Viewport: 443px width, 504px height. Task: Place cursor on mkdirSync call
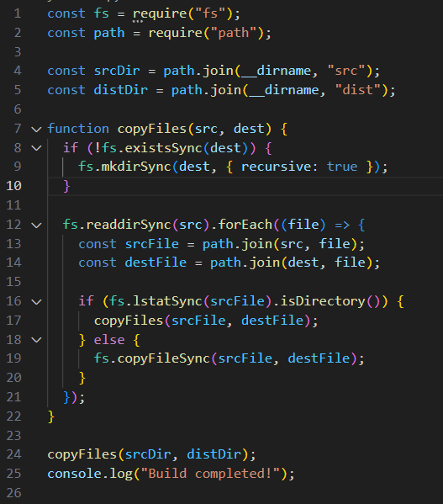tap(136, 167)
